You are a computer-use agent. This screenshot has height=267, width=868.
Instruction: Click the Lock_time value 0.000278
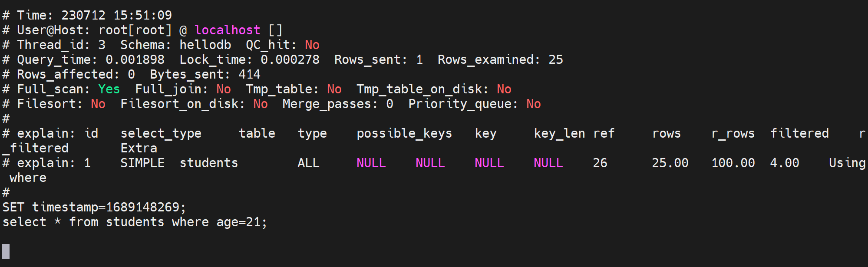(290, 59)
